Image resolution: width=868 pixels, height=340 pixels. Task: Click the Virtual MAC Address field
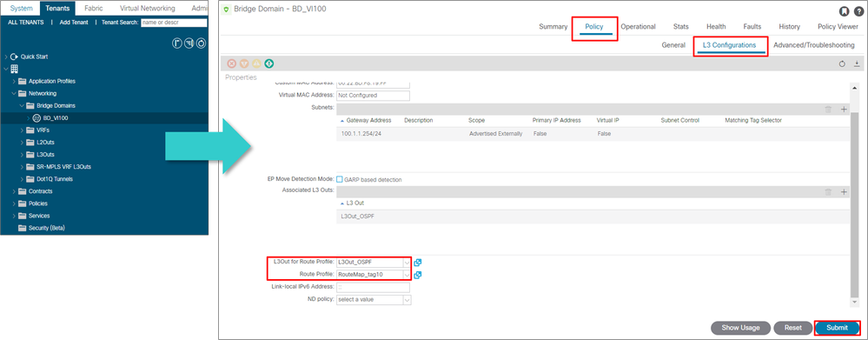tap(373, 96)
